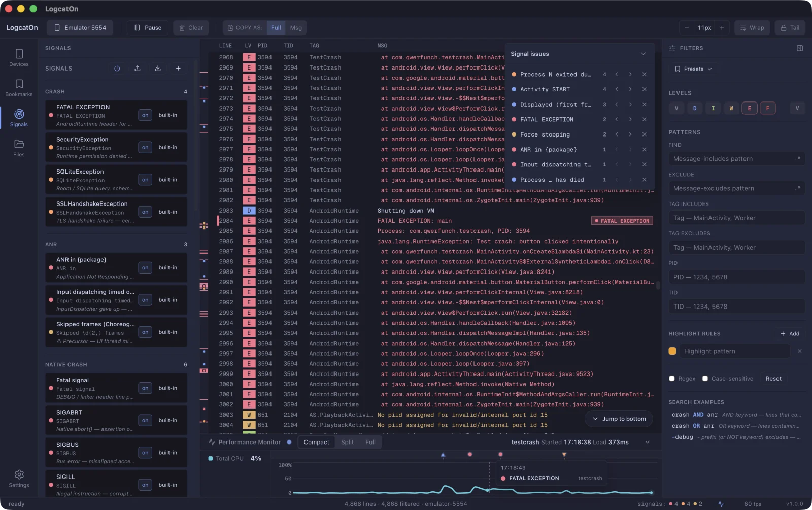The height and width of the screenshot is (510, 812).
Task: Collapse the Filters panel icon
Action: point(800,48)
